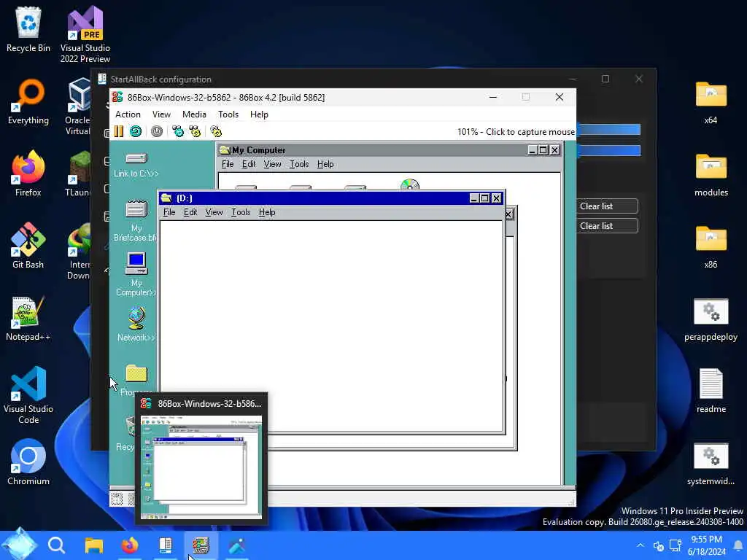Open View menu in the (D:) window

pos(214,212)
